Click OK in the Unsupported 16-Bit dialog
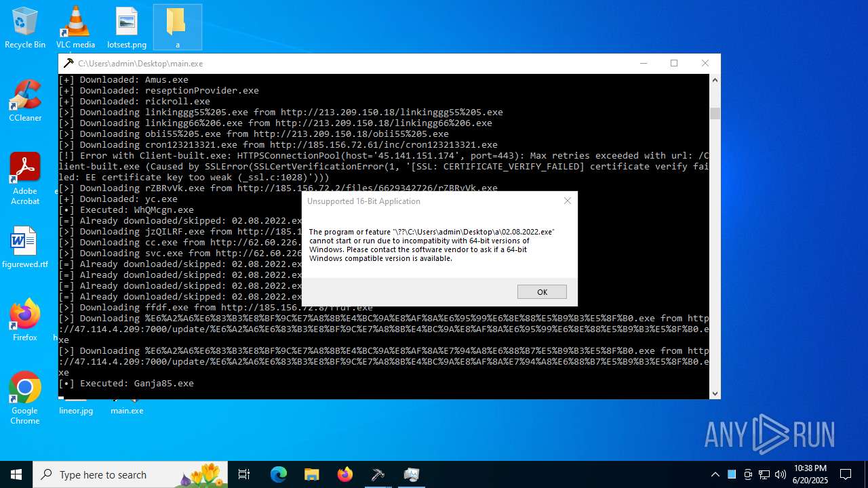Viewport: 868px width, 488px height. pos(542,291)
